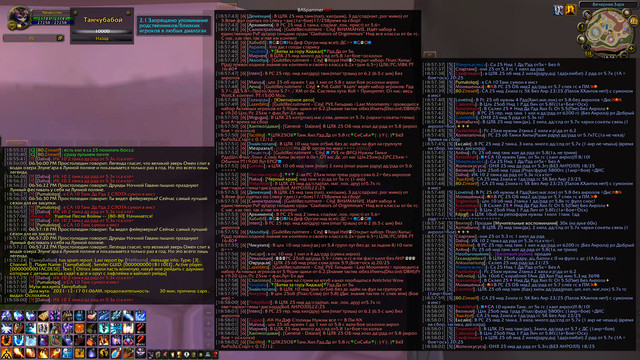The height and width of the screenshot is (360, 640).
Task: Click the orange food item in top action row
Action: pos(92,316)
